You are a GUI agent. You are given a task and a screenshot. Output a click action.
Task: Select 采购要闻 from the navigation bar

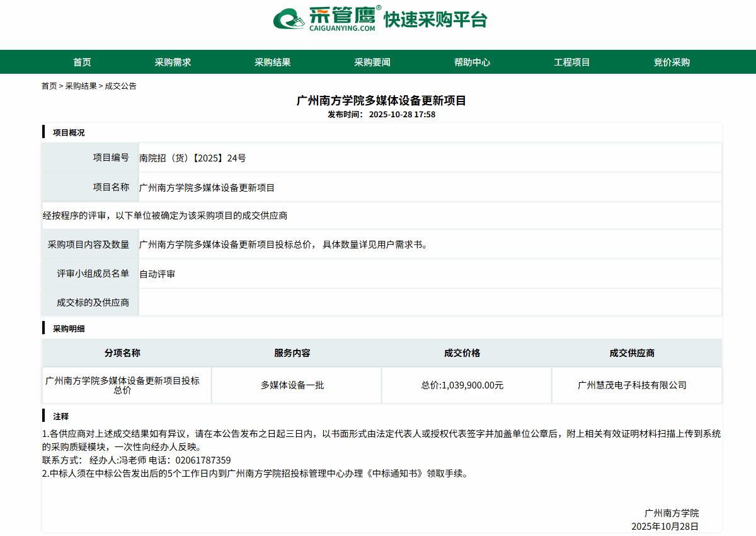pyautogui.click(x=372, y=62)
